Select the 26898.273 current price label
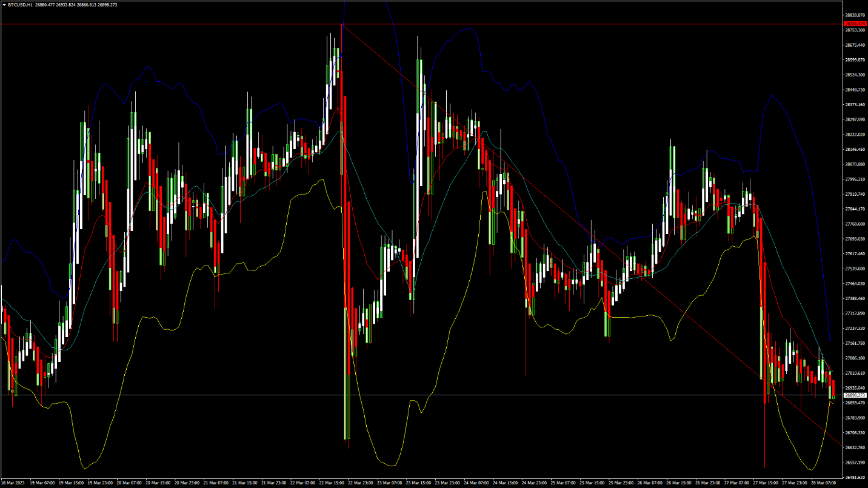This screenshot has height=488, width=868. pyautogui.click(x=854, y=395)
